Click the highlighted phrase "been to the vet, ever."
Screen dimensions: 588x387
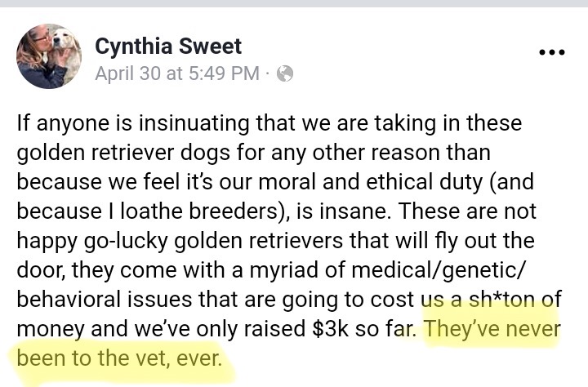tap(119, 358)
